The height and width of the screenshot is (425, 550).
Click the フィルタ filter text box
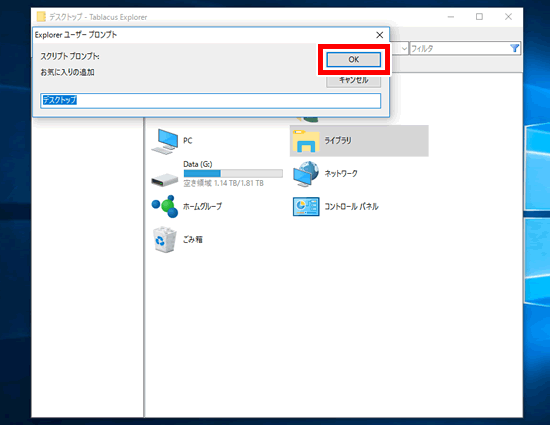[460, 48]
